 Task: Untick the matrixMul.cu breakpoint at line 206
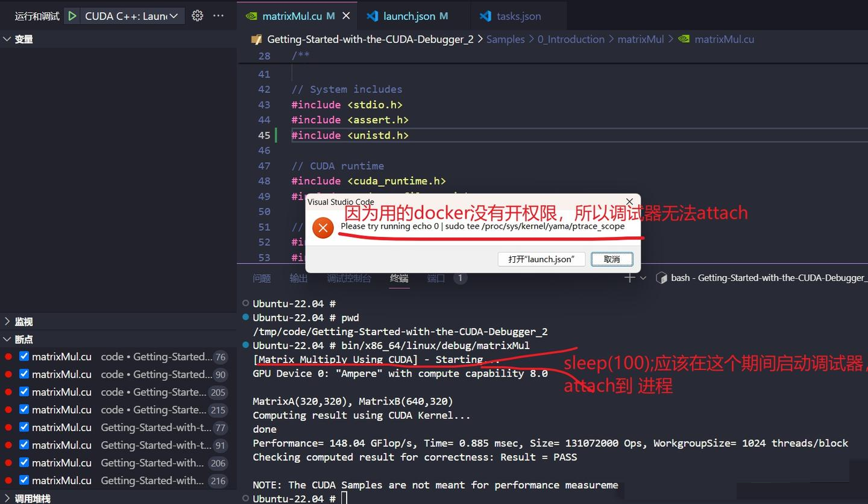coord(24,462)
